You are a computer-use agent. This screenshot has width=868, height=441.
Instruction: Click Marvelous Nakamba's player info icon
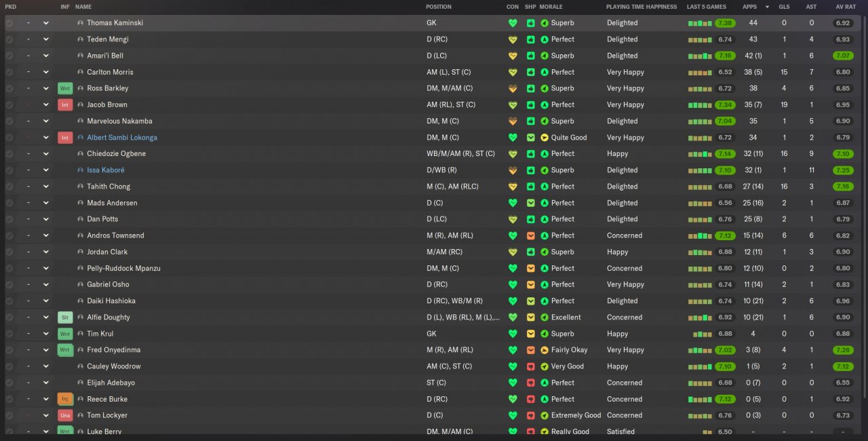81,121
